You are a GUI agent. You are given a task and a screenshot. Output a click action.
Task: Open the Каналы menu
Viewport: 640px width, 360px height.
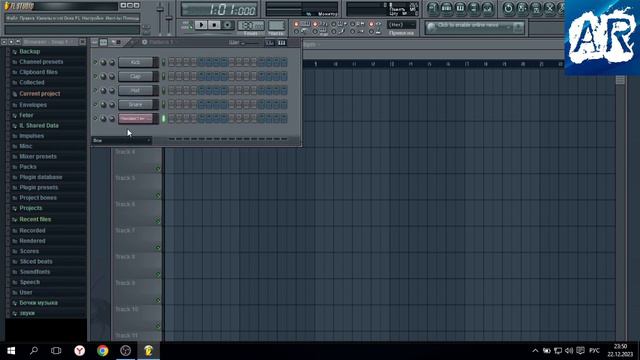tap(43, 18)
